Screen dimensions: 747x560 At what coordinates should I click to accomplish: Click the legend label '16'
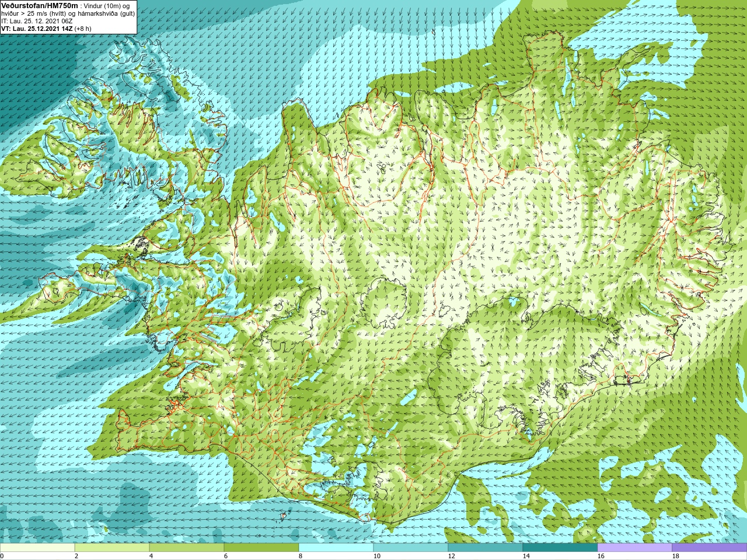(x=601, y=556)
